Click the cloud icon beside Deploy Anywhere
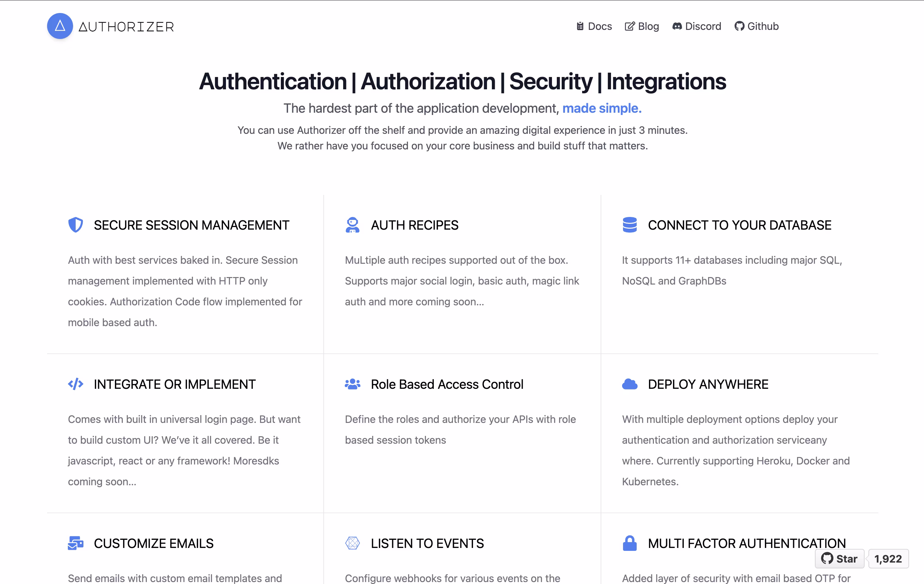 pyautogui.click(x=629, y=384)
